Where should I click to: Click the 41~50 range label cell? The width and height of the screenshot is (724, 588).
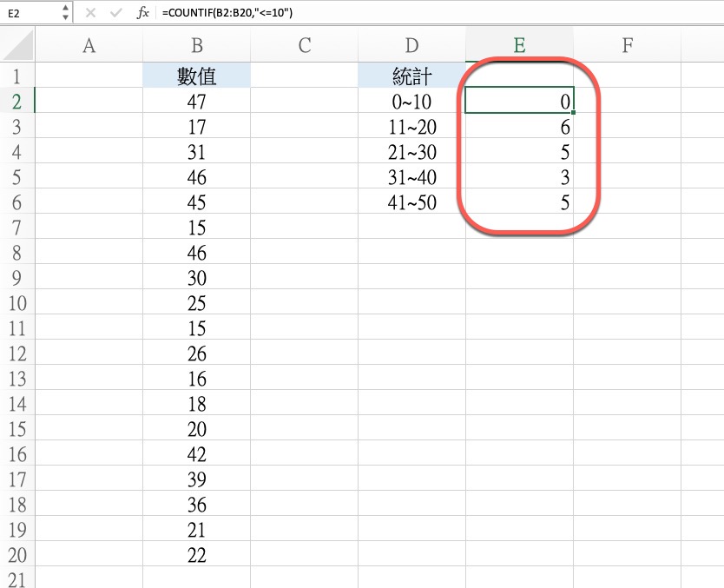point(411,201)
